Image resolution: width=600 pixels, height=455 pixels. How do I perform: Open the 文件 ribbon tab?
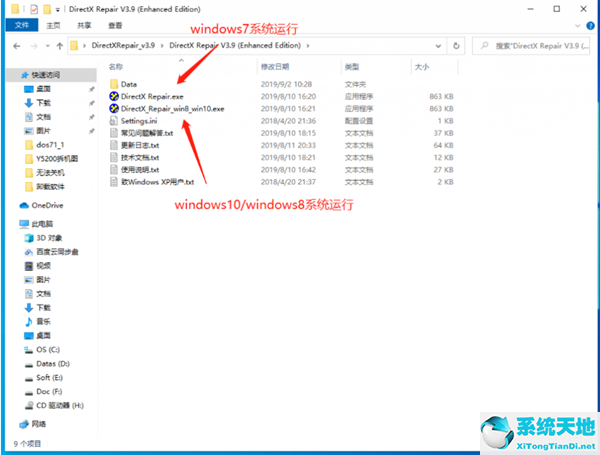coord(22,25)
